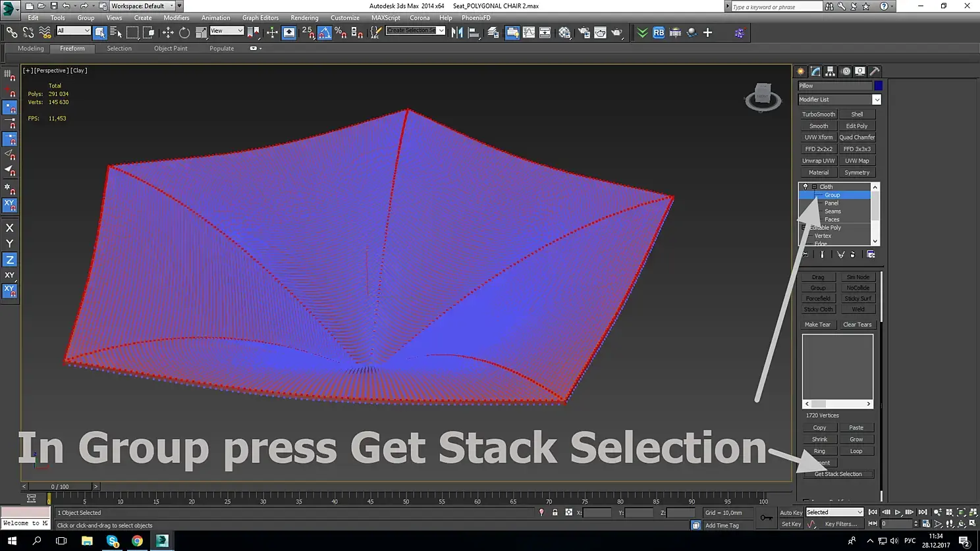Toggle the Cloth modifier lightbulb visibility
980x551 pixels.
[x=805, y=186]
